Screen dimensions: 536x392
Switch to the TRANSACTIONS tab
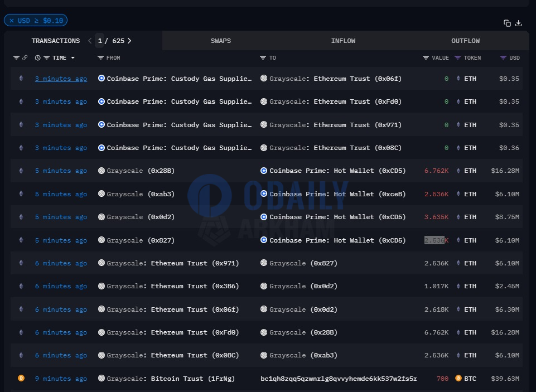(x=56, y=41)
